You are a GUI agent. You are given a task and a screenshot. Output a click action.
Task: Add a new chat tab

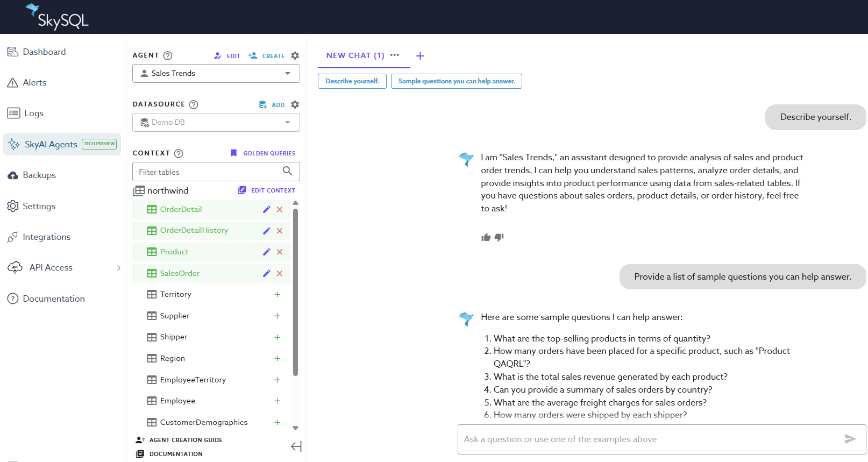coord(420,56)
